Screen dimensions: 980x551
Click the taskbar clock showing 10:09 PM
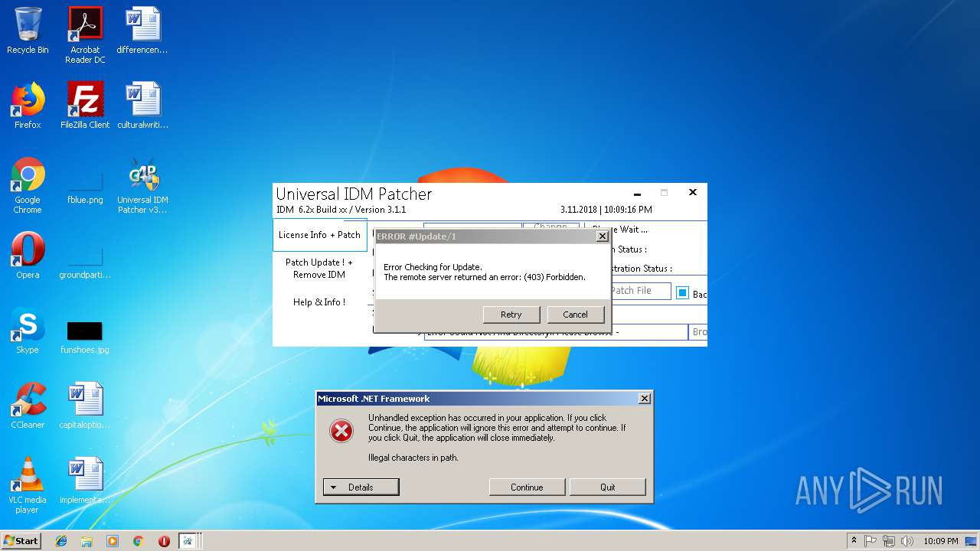[940, 541]
